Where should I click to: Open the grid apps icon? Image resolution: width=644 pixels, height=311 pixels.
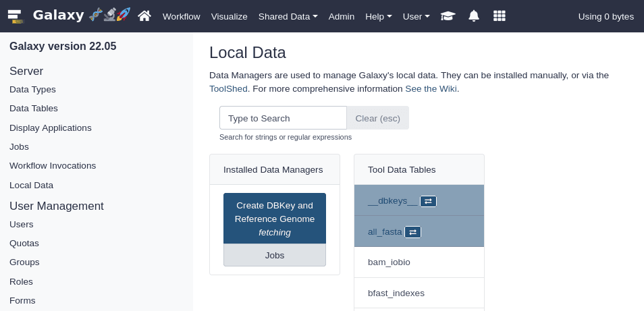pyautogui.click(x=499, y=16)
